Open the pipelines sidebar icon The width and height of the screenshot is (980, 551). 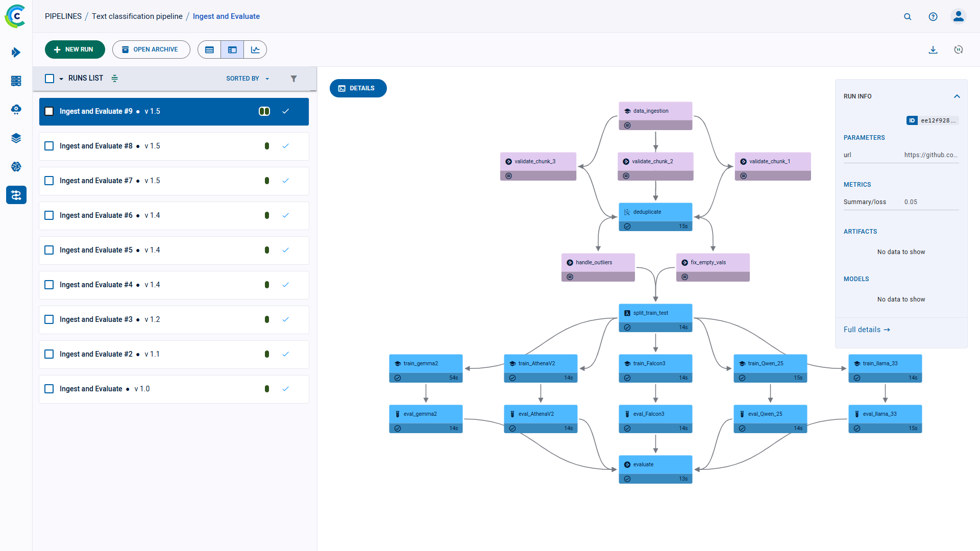[x=16, y=195]
